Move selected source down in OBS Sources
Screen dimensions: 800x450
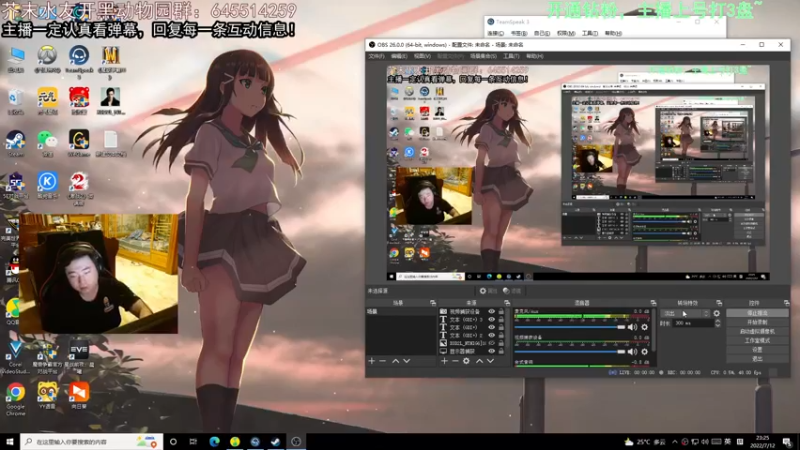coord(490,361)
